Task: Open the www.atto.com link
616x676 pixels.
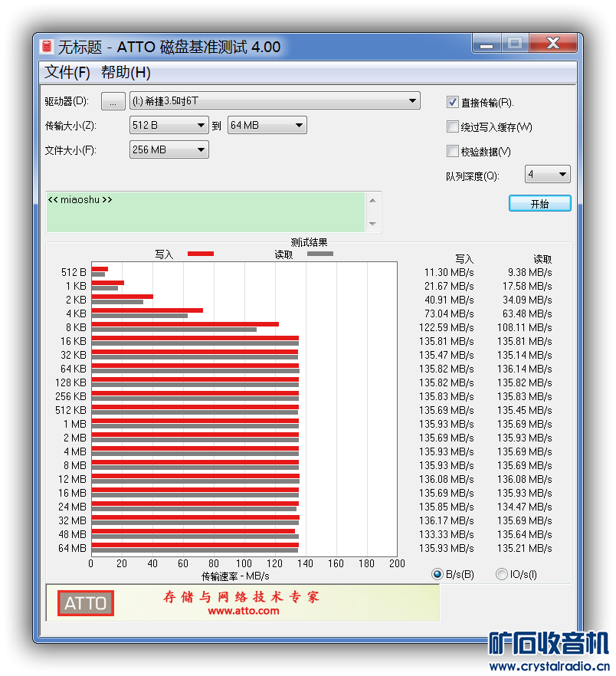Action: coord(243,611)
